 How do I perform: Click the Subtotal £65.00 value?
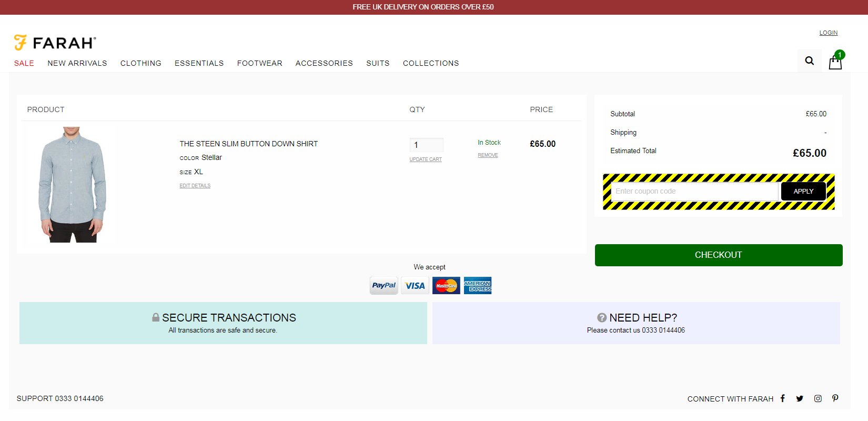(816, 114)
